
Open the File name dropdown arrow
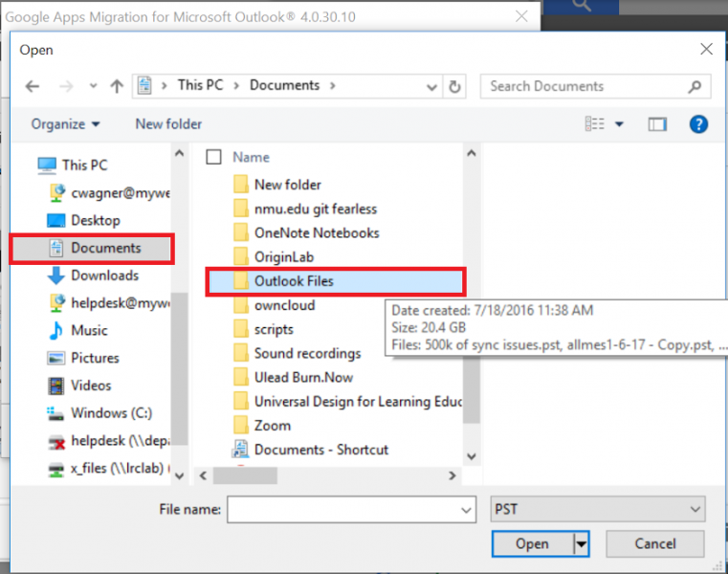coord(466,510)
